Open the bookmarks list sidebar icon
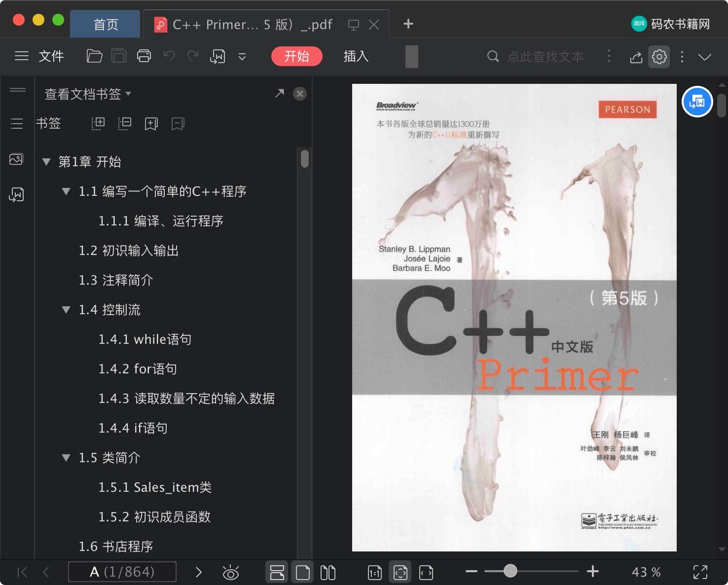The image size is (728, 585). (x=17, y=123)
